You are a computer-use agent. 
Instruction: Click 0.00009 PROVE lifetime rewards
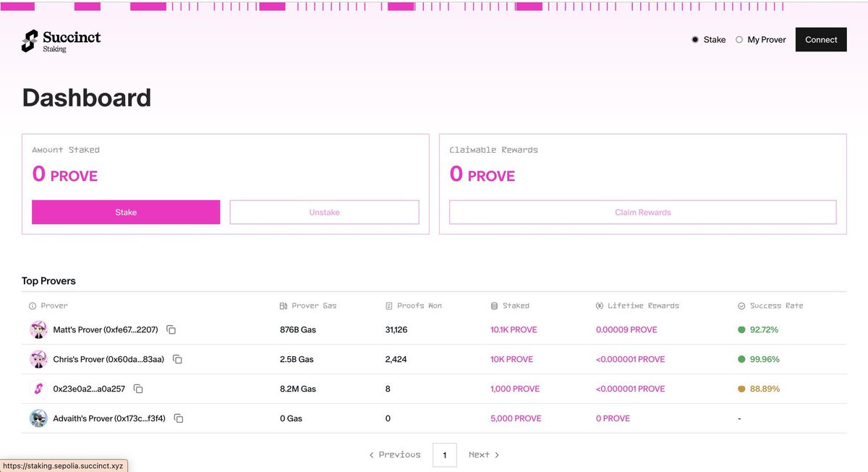[626, 330]
